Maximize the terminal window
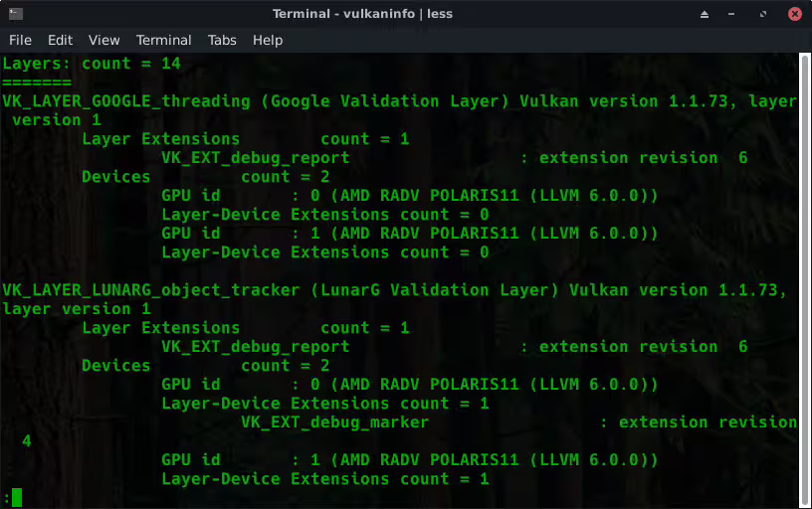Image resolution: width=812 pixels, height=509 pixels. [763, 14]
